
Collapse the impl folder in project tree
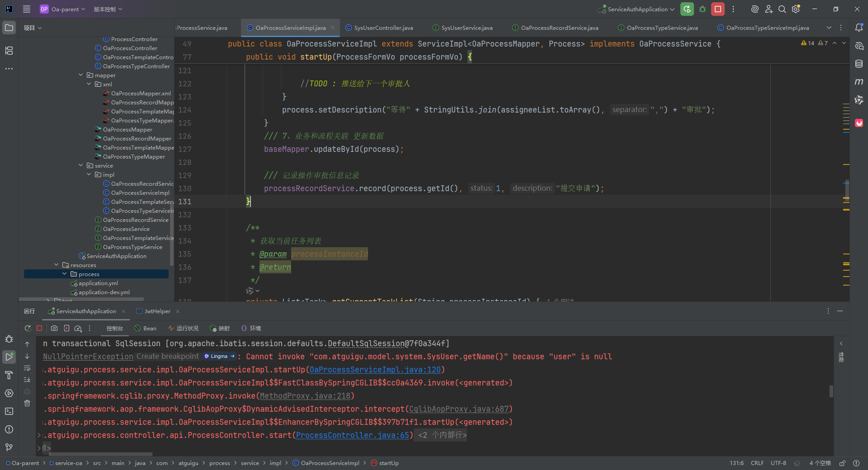point(89,174)
